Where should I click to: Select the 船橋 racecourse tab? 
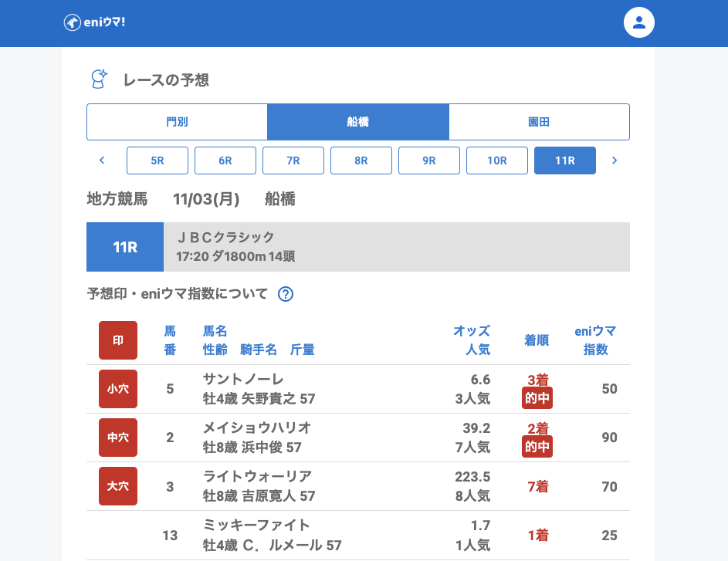click(358, 122)
